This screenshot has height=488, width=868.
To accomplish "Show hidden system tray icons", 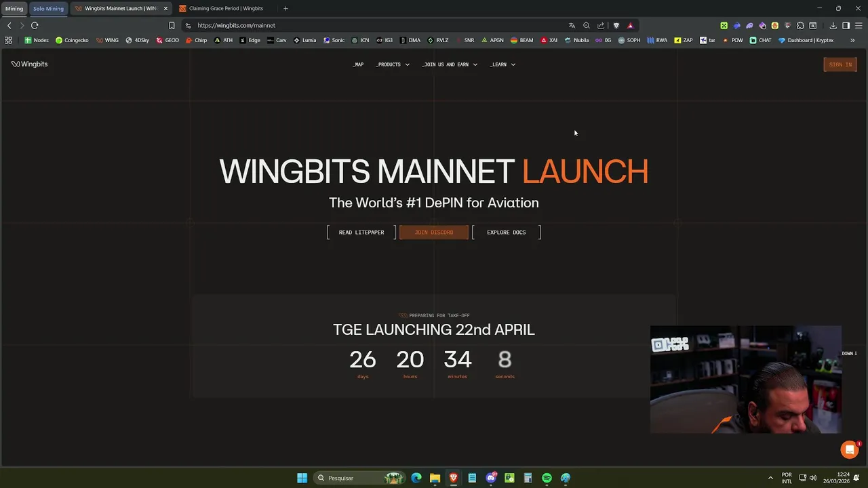I will coord(770,478).
